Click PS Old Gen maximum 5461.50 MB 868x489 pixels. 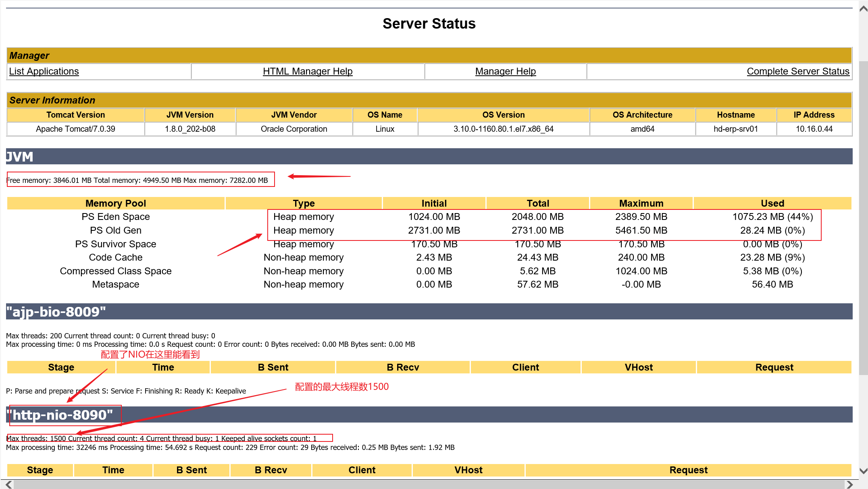pos(641,230)
